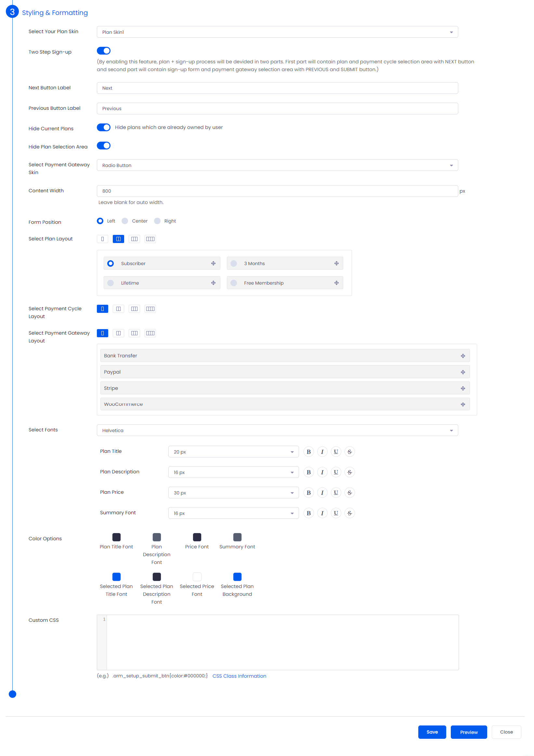Click move handle on Paypal row
Viewport: 534px width, 756px height.
463,372
